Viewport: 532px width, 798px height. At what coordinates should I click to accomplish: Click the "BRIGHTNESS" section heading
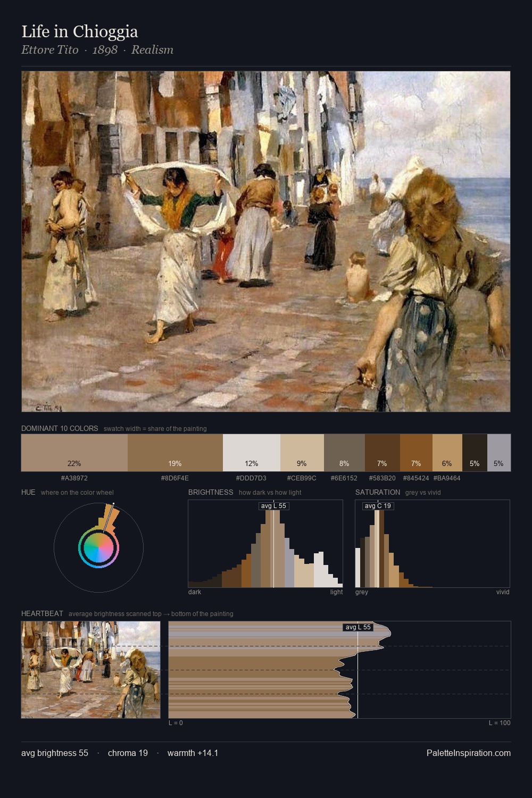pos(211,492)
